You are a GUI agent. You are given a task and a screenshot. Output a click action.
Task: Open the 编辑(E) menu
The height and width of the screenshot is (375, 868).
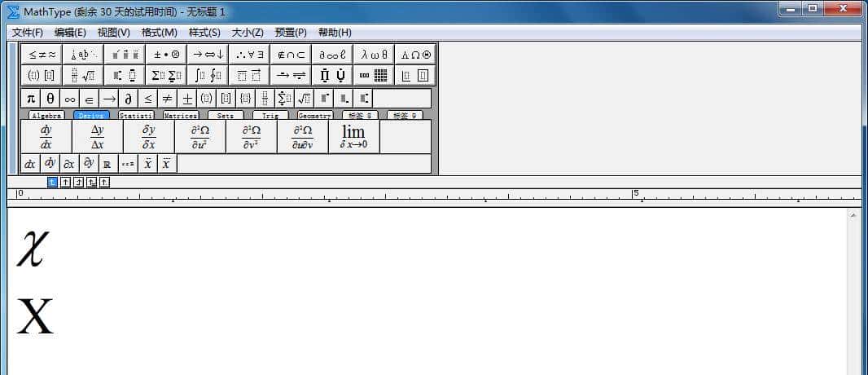click(x=70, y=33)
